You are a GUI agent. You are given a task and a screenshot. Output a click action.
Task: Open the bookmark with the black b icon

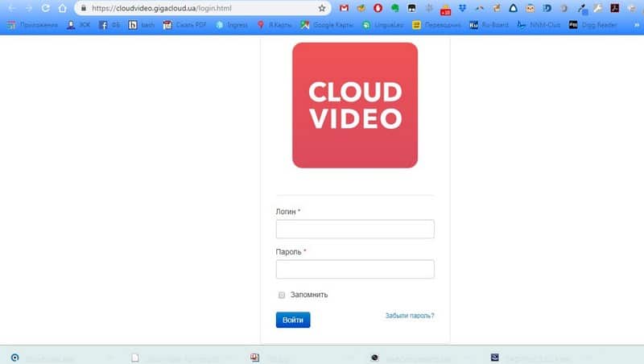point(142,25)
